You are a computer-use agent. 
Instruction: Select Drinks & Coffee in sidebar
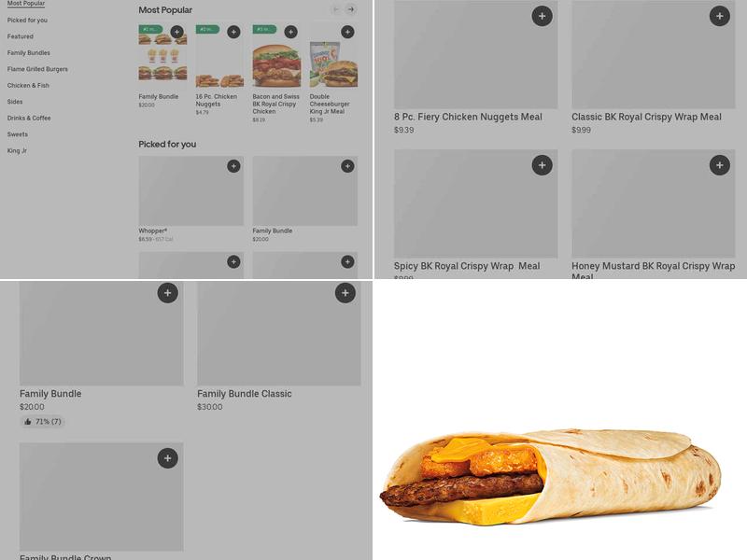tap(29, 119)
